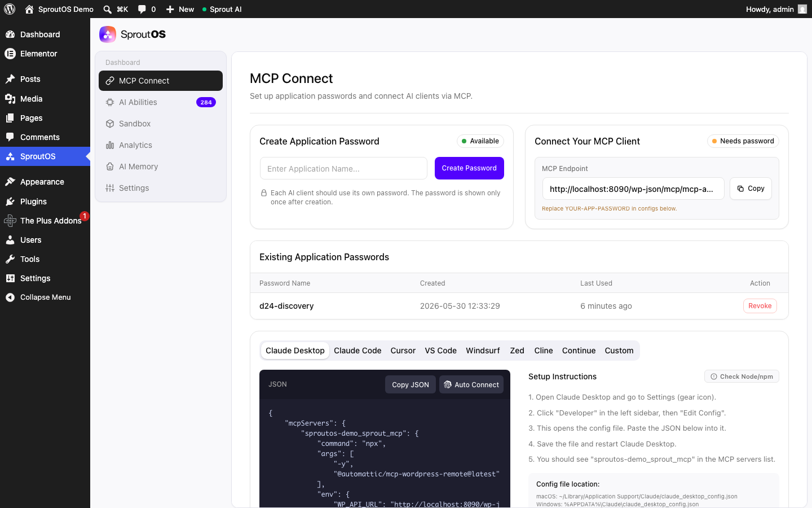
Task: Click the Elementor icon
Action: tap(10, 54)
